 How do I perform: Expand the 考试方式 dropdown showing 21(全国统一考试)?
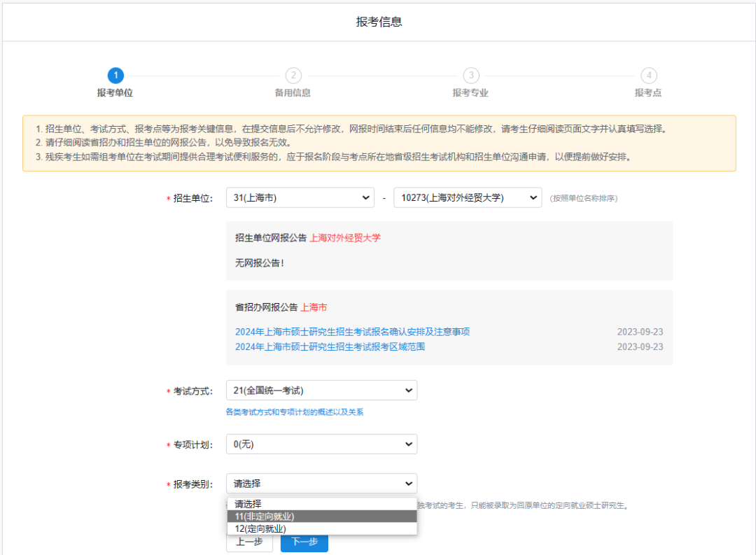(x=321, y=390)
